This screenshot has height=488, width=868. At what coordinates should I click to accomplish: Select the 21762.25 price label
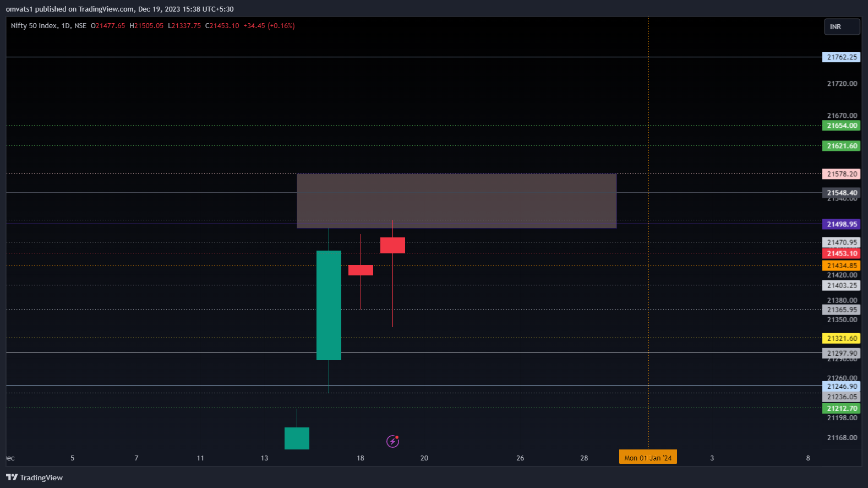(x=841, y=57)
